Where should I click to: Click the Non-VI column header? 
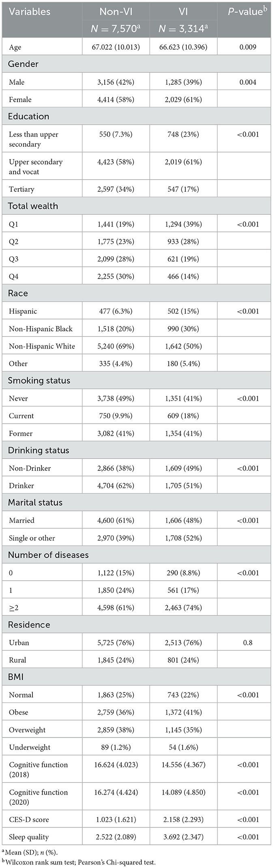[x=116, y=12]
